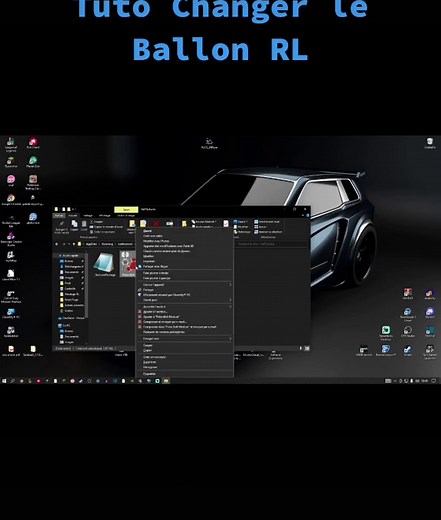Click the red Supprimer X icon in ribbon
Viewport: 441px width, 520px height.
[x=156, y=223]
